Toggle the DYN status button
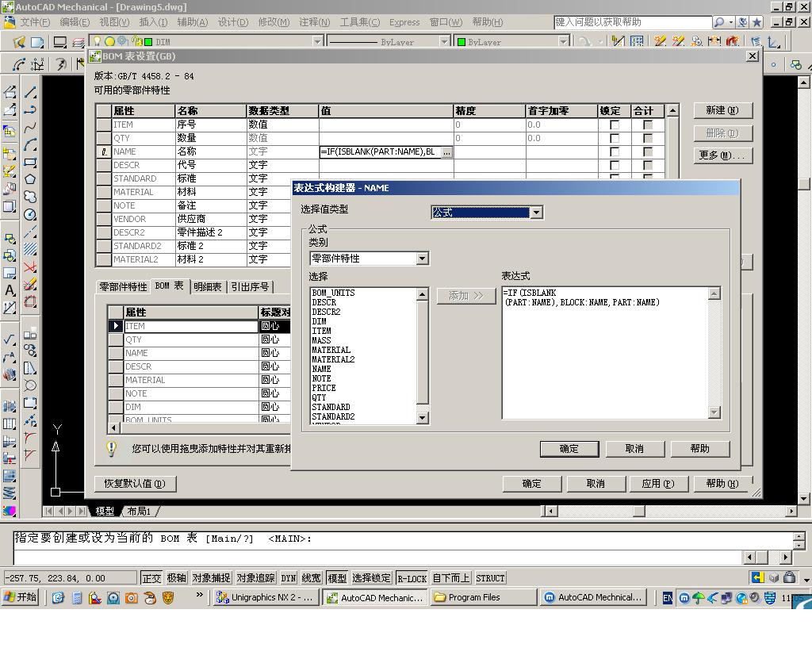Viewport: 812px width, 671px height. 289,578
